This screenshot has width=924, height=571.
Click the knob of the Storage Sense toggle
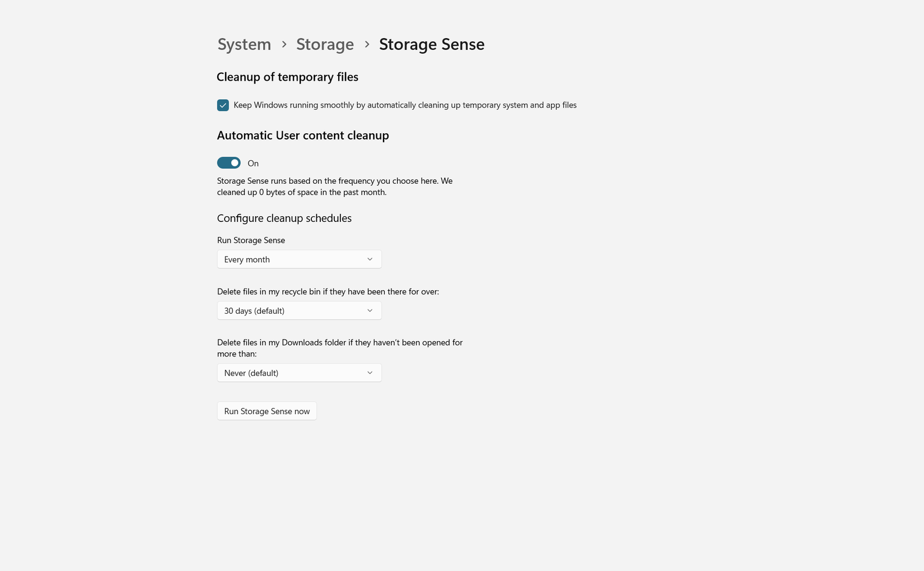[x=234, y=163]
